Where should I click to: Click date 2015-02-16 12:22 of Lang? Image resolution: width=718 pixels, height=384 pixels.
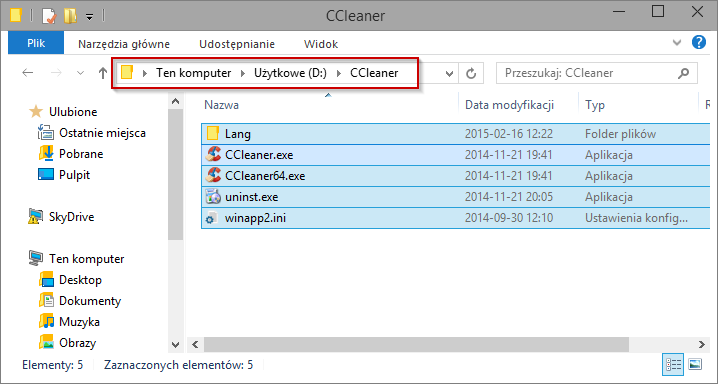pyautogui.click(x=509, y=134)
